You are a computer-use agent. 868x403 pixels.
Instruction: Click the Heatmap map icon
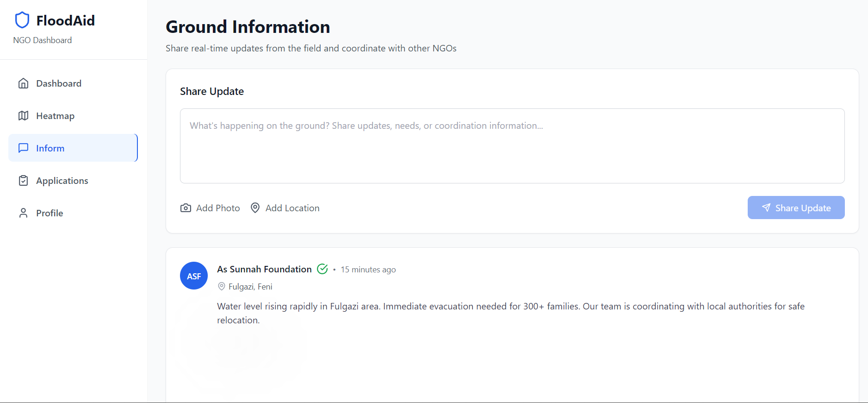coord(23,116)
